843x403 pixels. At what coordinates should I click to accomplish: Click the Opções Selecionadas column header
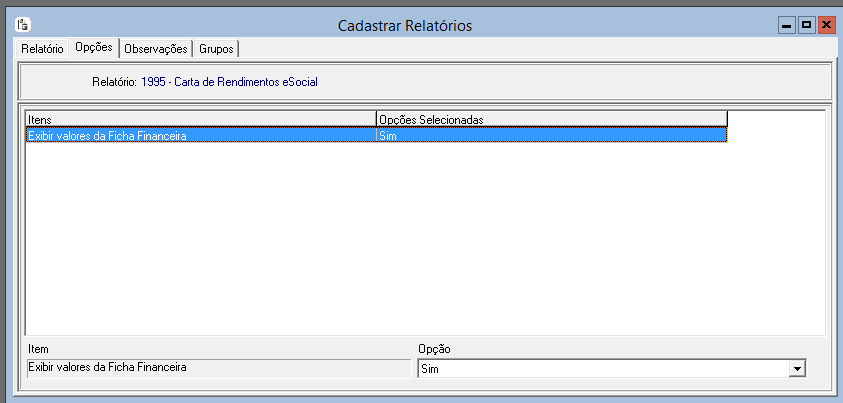click(x=550, y=119)
